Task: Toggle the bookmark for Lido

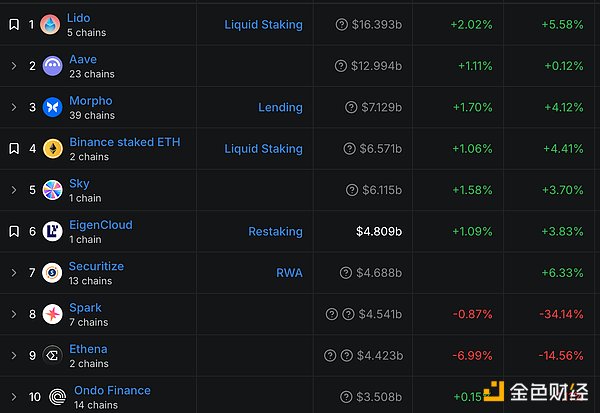Action: [14, 24]
